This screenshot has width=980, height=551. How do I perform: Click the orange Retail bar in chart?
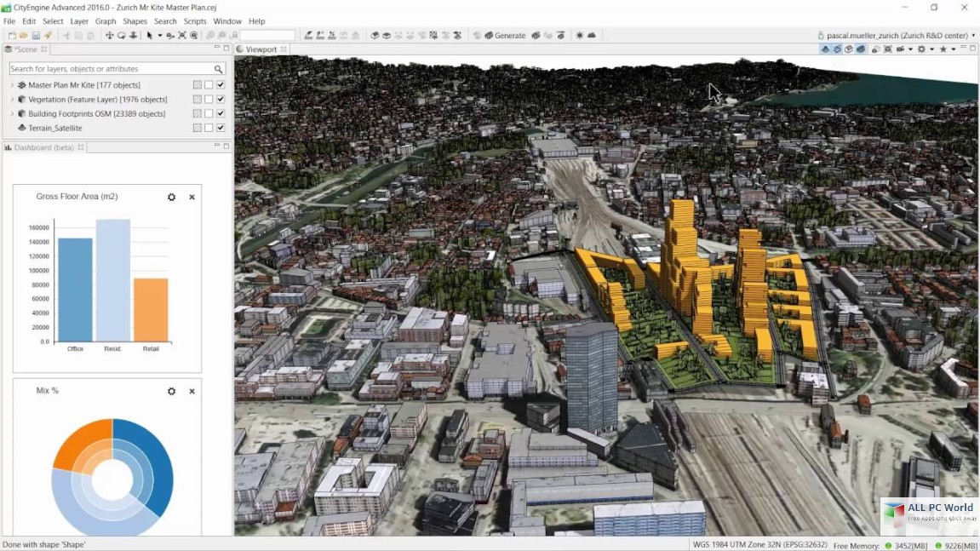[x=151, y=310]
